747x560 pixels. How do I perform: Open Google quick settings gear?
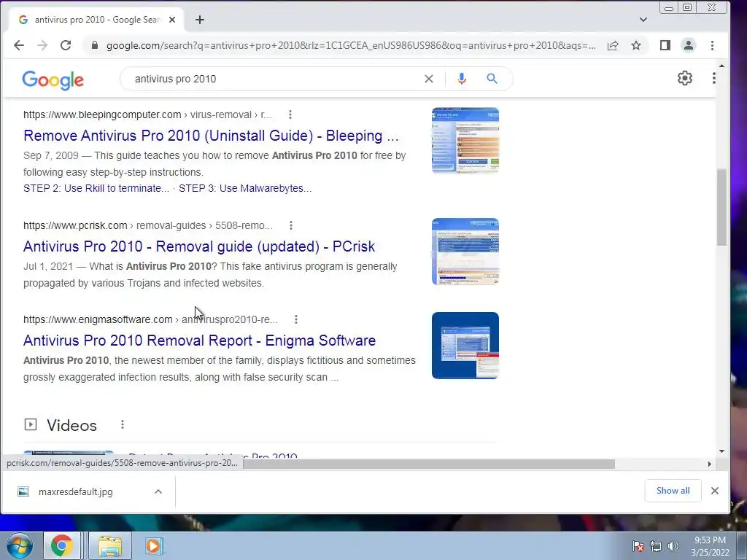tap(684, 78)
